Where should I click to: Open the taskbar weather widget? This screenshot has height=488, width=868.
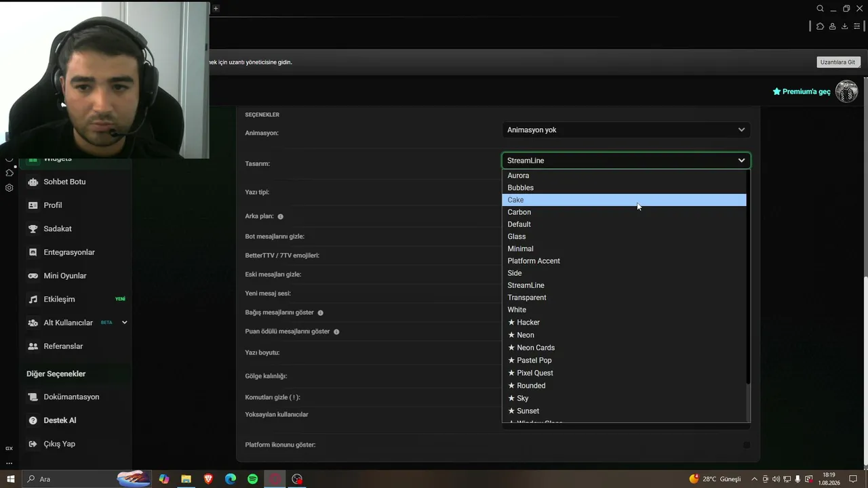click(x=715, y=479)
